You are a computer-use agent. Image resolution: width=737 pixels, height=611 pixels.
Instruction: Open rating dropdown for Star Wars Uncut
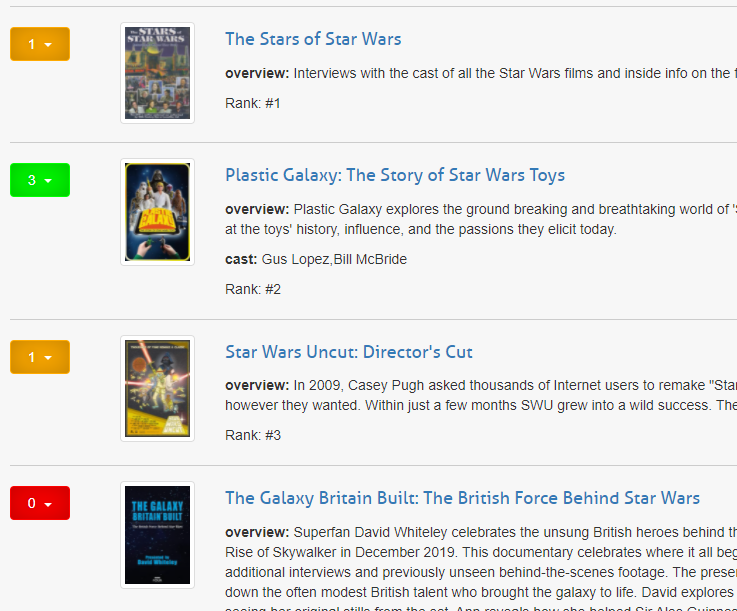pos(40,357)
